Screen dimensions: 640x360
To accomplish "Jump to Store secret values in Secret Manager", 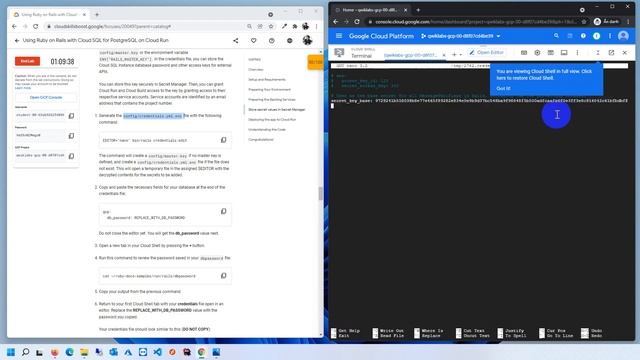I will click(x=277, y=109).
